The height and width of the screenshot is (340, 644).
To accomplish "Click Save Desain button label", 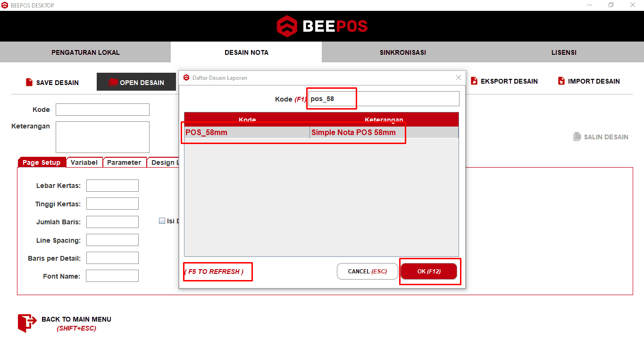I will point(58,83).
